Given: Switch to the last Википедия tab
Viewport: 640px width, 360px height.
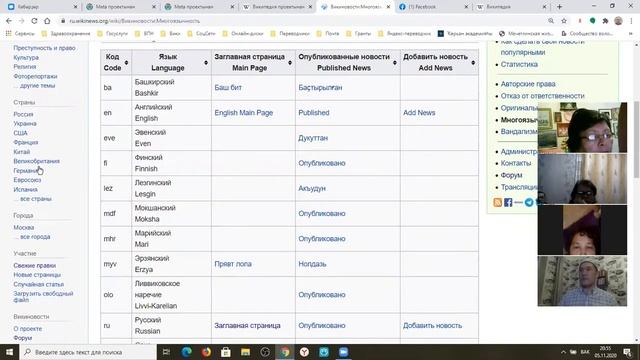Looking at the screenshot, I should click(511, 7).
